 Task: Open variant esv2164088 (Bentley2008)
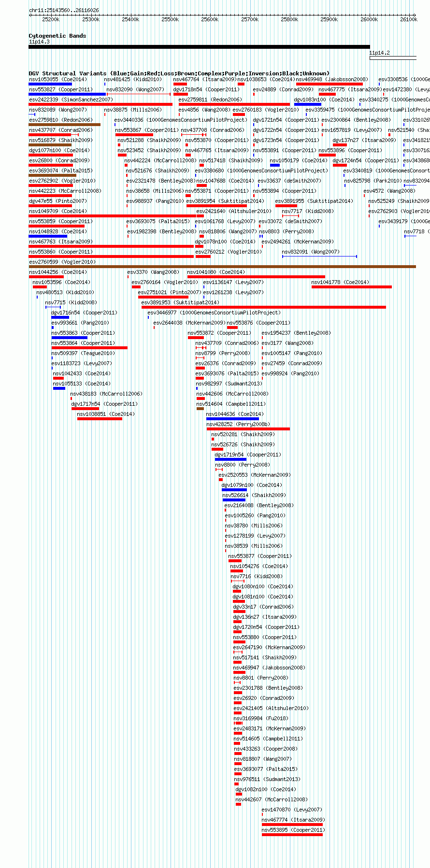[x=259, y=505]
